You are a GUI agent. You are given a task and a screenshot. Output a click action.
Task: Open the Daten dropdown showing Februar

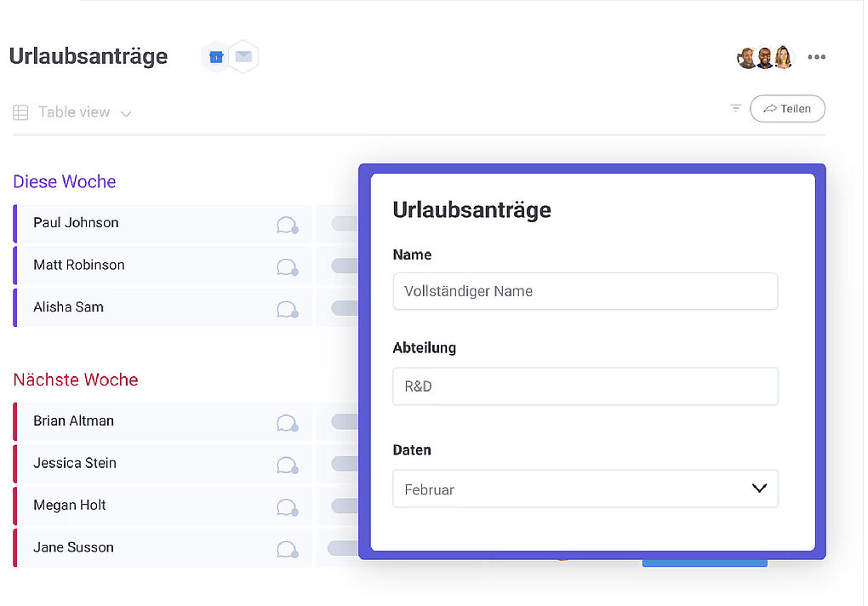point(585,489)
